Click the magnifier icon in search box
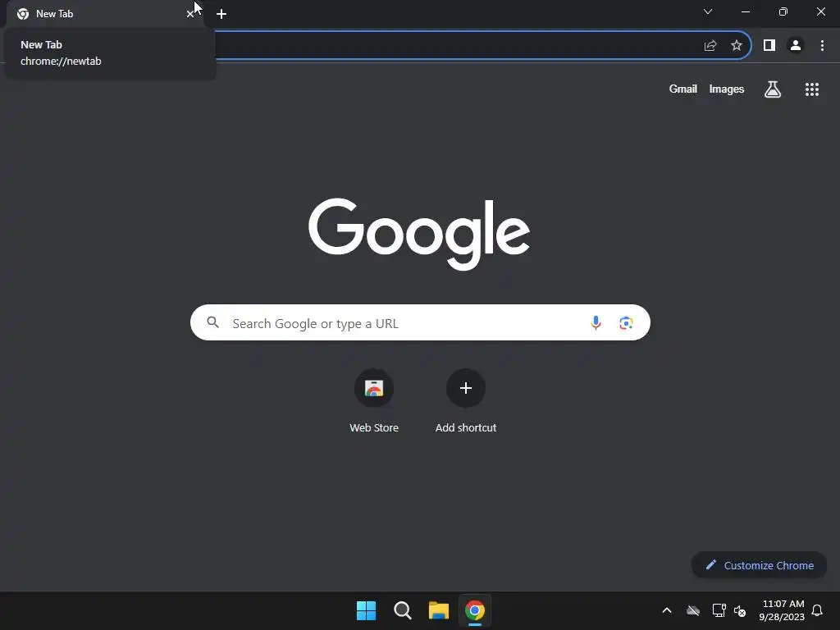This screenshot has height=630, width=840. click(213, 322)
